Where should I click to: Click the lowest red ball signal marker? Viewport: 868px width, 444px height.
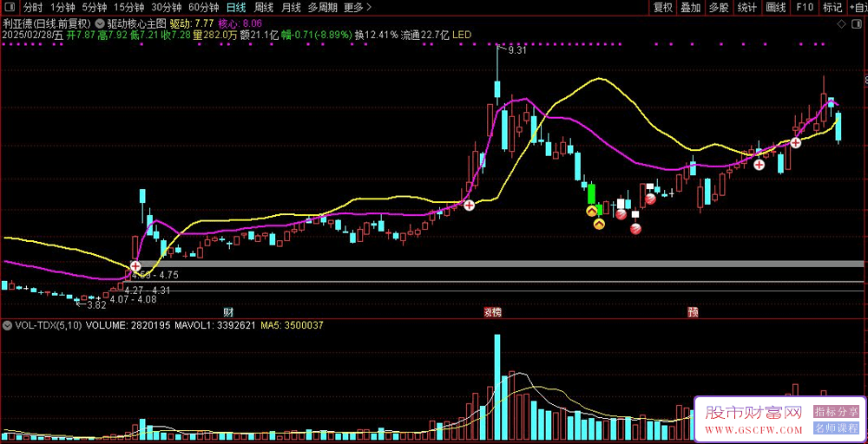[x=635, y=229]
